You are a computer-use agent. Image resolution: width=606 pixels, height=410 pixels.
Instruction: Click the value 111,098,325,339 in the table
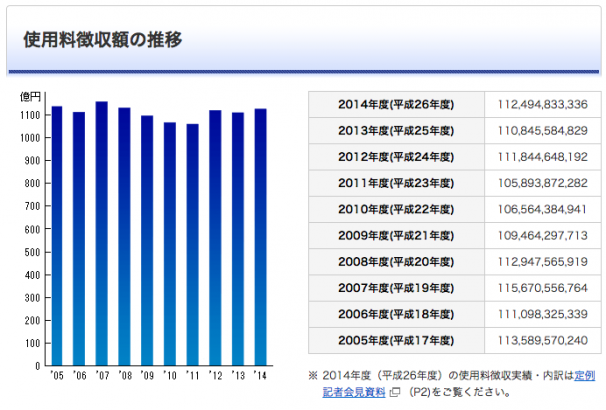(x=541, y=313)
